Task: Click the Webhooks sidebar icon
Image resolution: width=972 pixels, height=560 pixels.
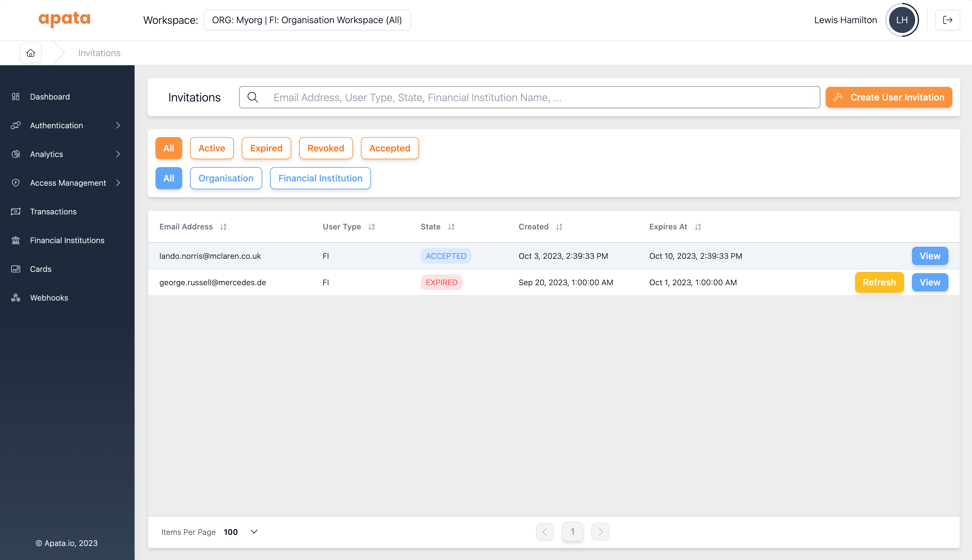Action: pos(15,298)
